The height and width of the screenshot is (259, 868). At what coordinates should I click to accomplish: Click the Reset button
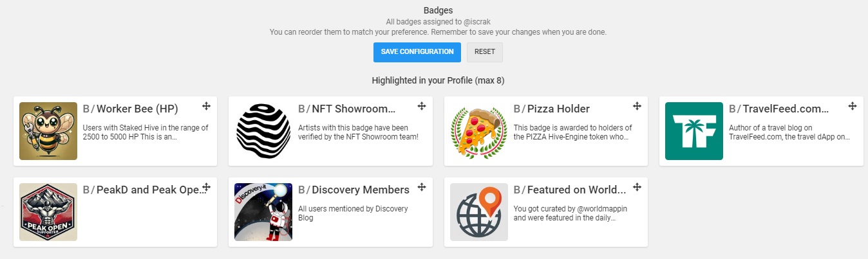(485, 52)
